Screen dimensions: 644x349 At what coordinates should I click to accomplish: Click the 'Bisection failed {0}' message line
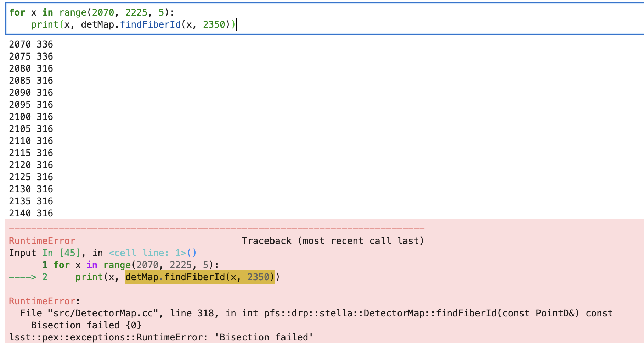tap(86, 326)
